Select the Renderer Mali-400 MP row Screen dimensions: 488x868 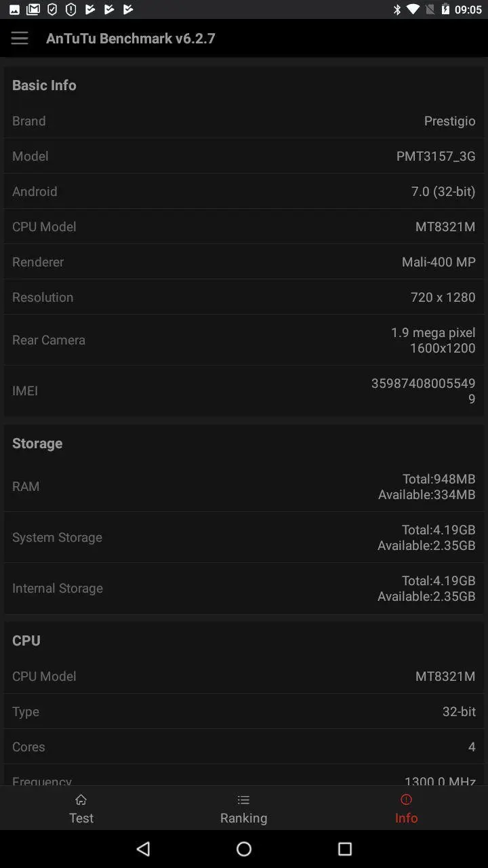click(x=244, y=262)
